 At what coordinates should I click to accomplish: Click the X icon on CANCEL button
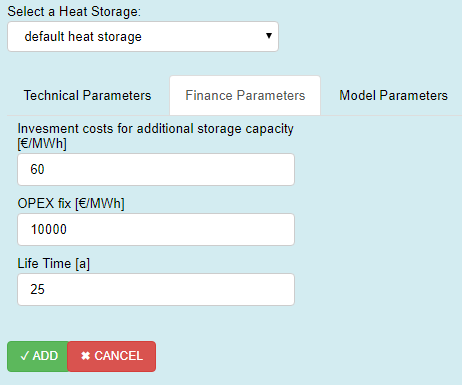pyautogui.click(x=86, y=356)
